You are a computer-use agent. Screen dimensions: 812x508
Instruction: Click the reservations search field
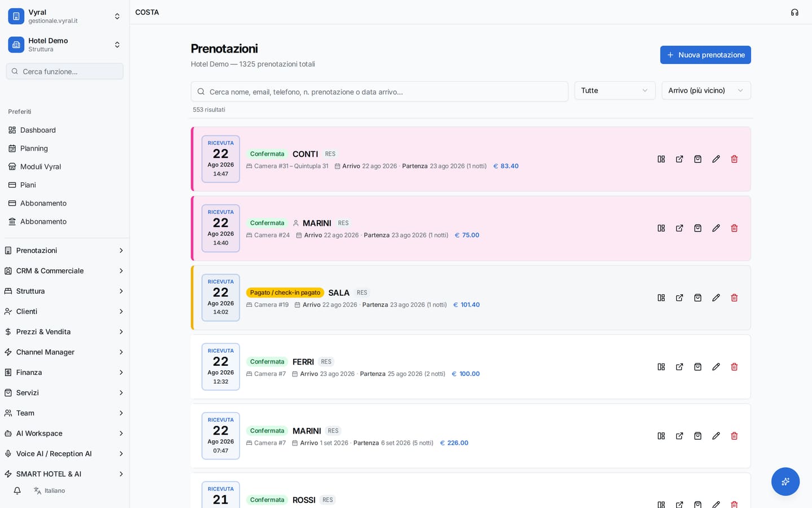pyautogui.click(x=379, y=91)
